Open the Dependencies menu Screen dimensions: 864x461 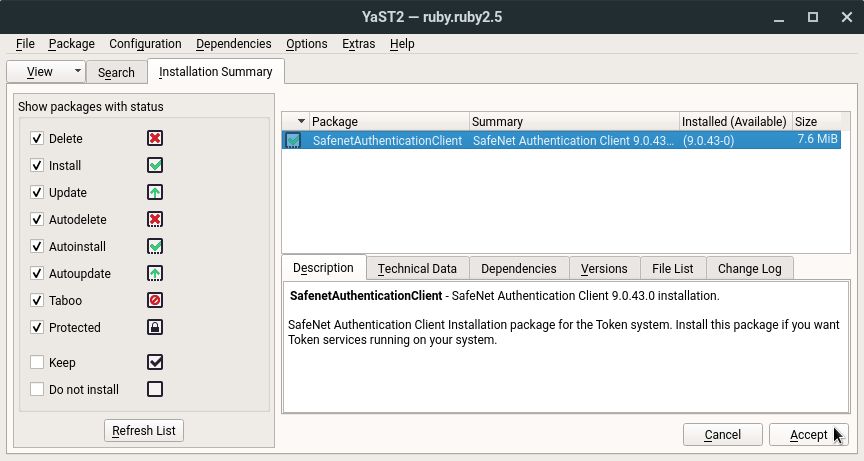click(x=234, y=44)
